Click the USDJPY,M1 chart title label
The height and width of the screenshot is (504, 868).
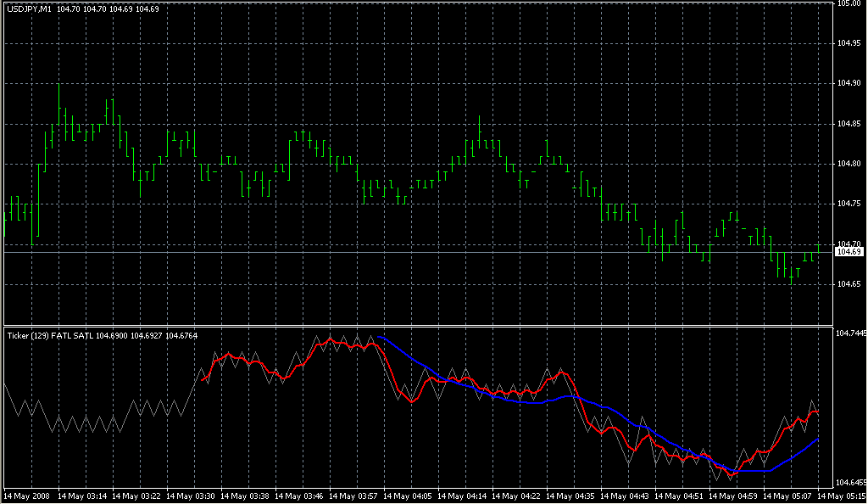pos(29,8)
